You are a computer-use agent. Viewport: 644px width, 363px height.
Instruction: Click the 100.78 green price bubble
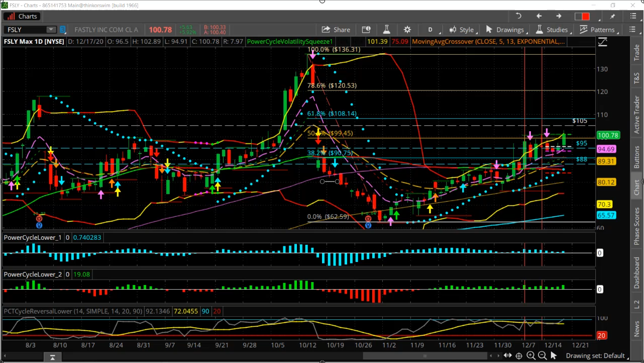[x=607, y=135]
